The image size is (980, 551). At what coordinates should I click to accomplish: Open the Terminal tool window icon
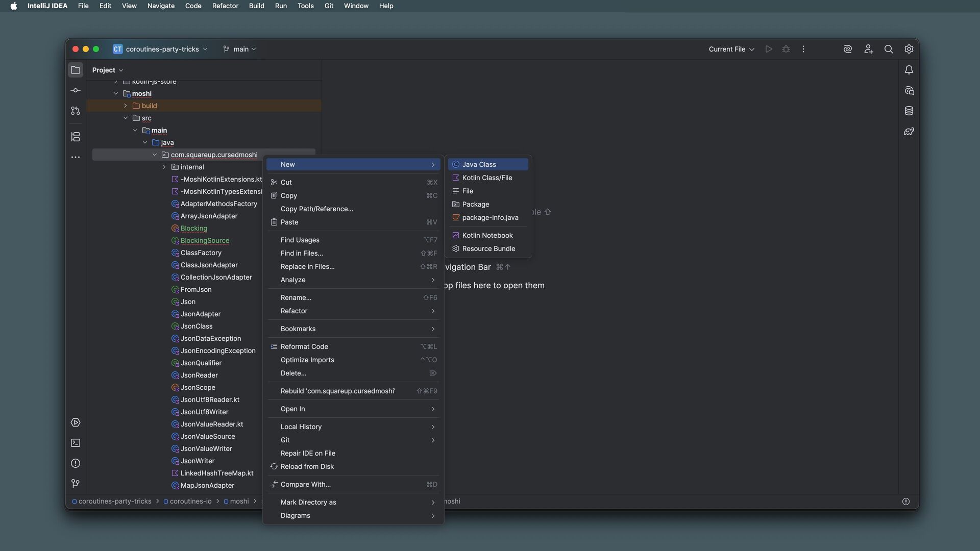tap(76, 443)
